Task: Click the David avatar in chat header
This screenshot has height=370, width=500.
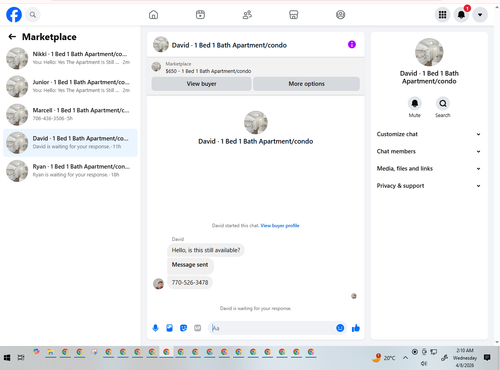Action: (x=161, y=45)
